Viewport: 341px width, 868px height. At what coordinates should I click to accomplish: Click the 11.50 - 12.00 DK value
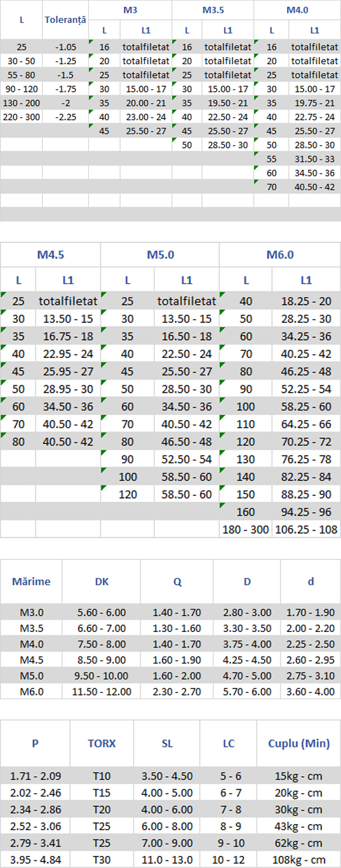coord(102,692)
